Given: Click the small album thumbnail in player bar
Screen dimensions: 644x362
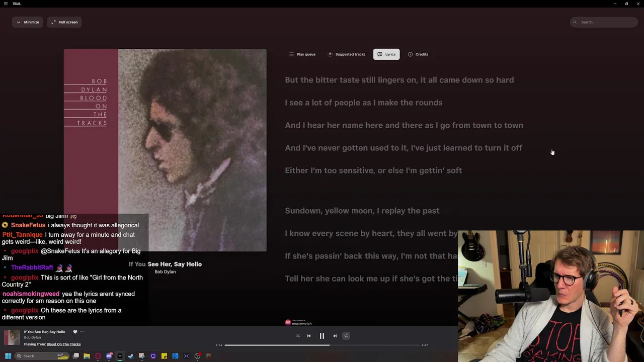Looking at the screenshot, I should click(x=12, y=337).
